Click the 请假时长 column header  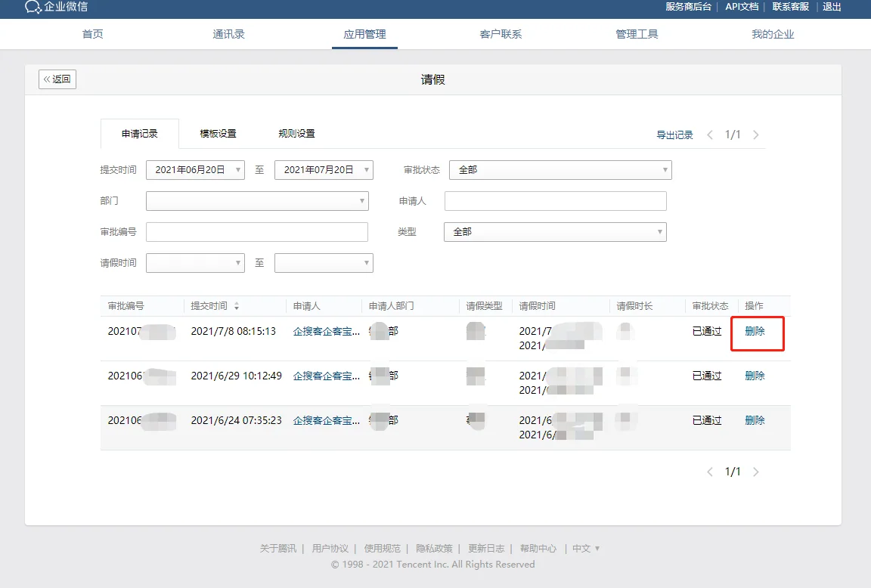[634, 307]
